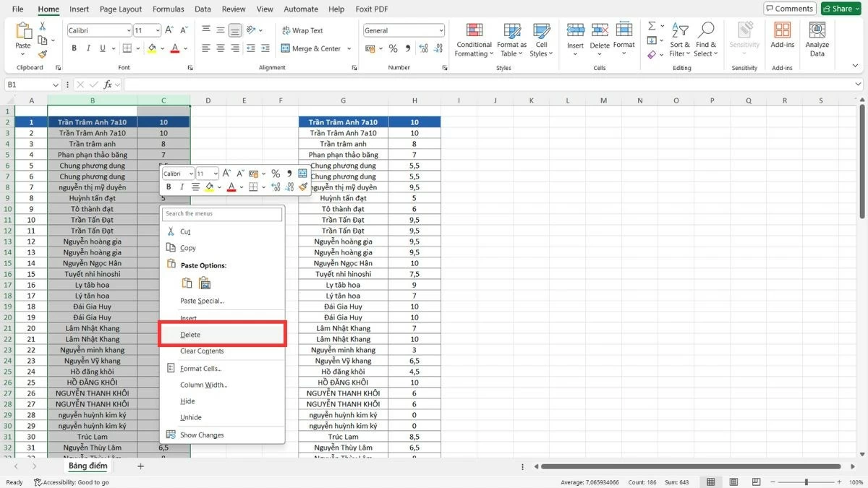Apply Percent Style from the mini toolbar
Image resolution: width=868 pixels, height=488 pixels.
pyautogui.click(x=275, y=174)
